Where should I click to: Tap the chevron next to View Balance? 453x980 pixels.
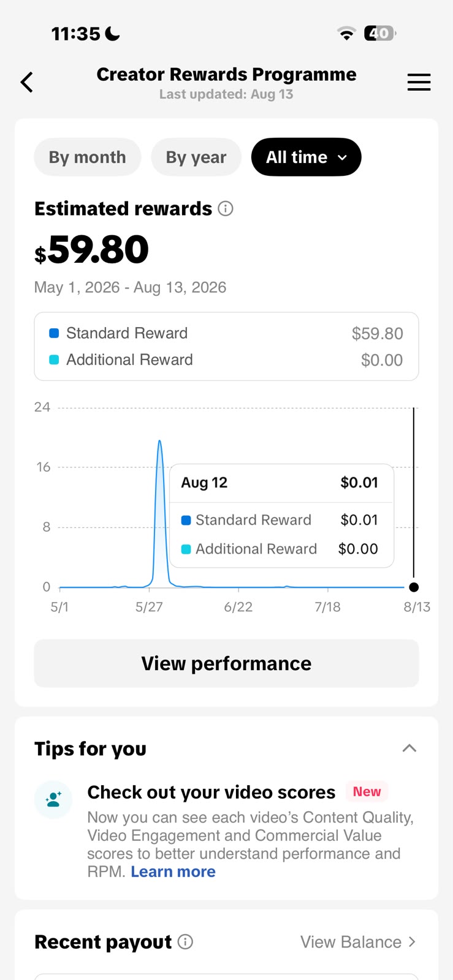[x=412, y=942]
